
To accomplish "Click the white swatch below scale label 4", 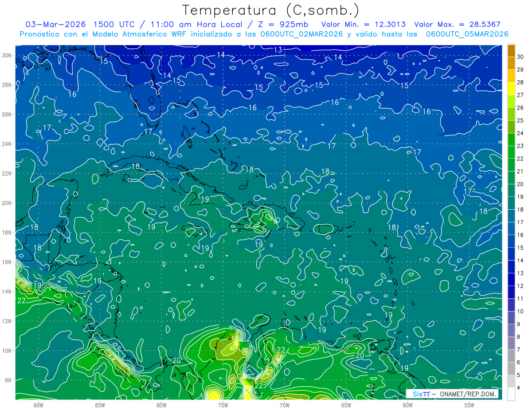I will [511, 394].
